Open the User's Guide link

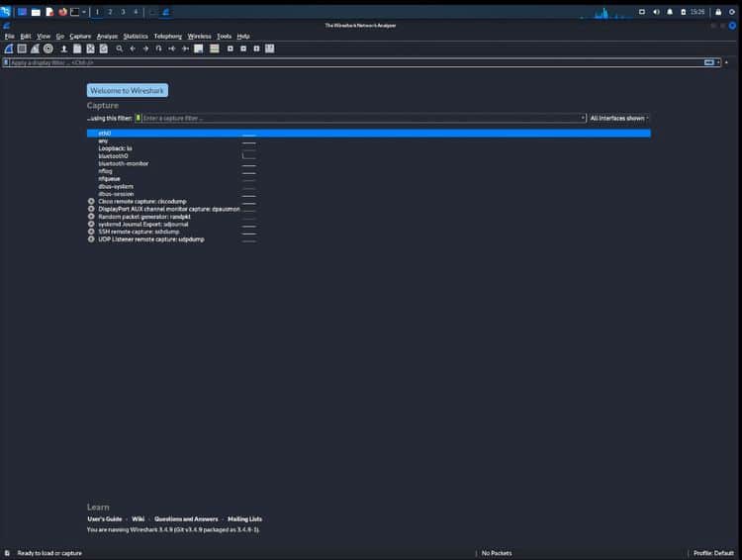click(105, 518)
